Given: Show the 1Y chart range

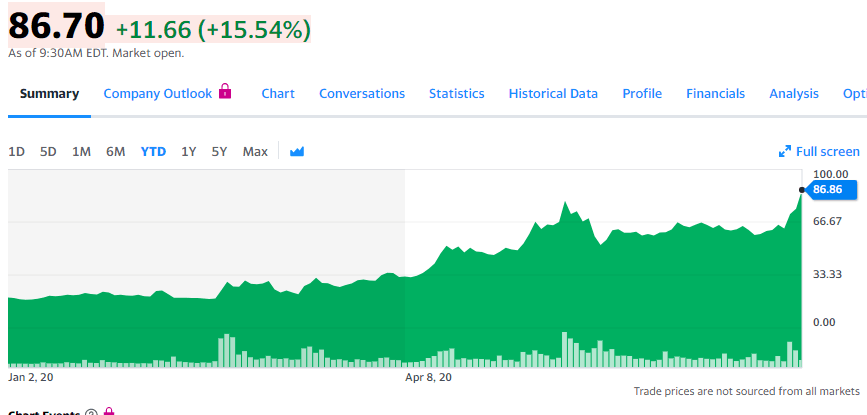Looking at the screenshot, I should [x=188, y=152].
